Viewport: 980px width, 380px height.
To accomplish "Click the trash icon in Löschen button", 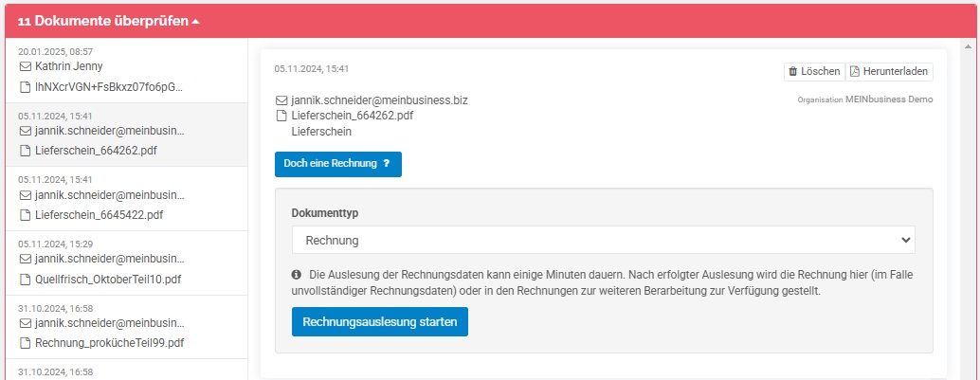I will 793,72.
